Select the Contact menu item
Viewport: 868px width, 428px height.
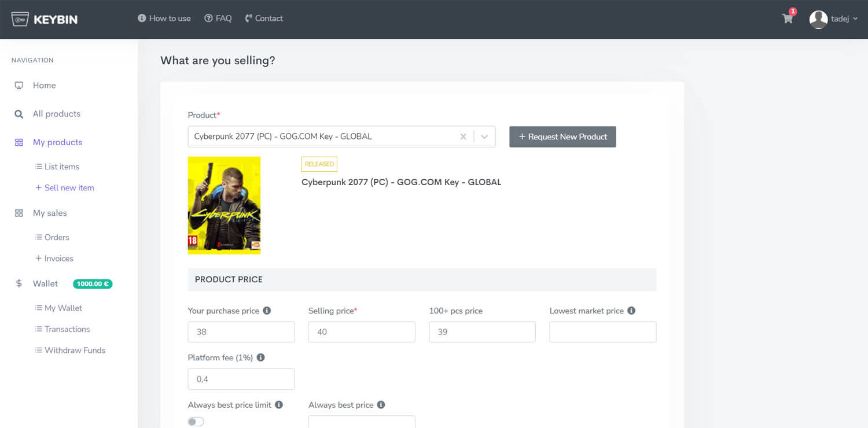[264, 18]
